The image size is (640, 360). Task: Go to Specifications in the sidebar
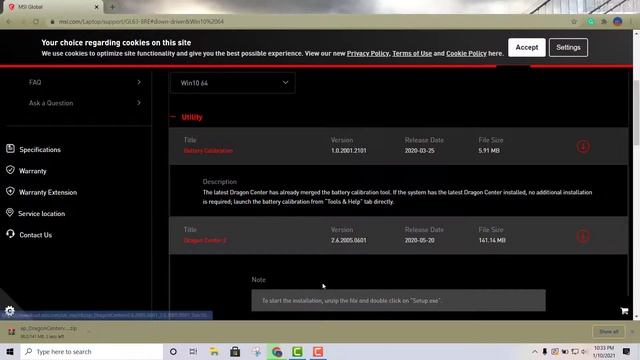[x=40, y=149]
